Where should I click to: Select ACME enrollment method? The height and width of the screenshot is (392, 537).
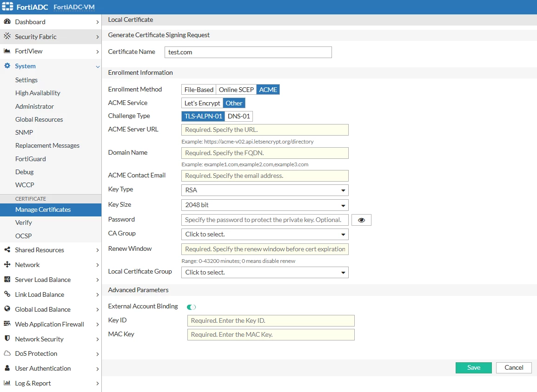(x=268, y=90)
